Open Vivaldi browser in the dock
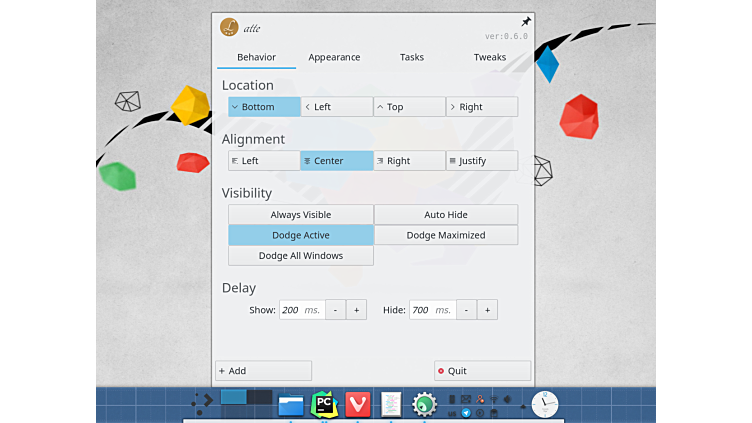 coord(357,404)
